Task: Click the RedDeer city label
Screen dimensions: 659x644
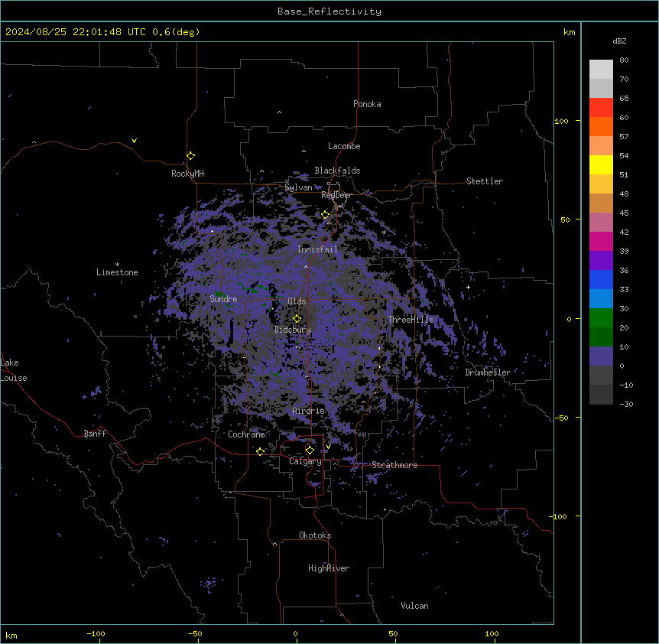Action: [x=336, y=195]
